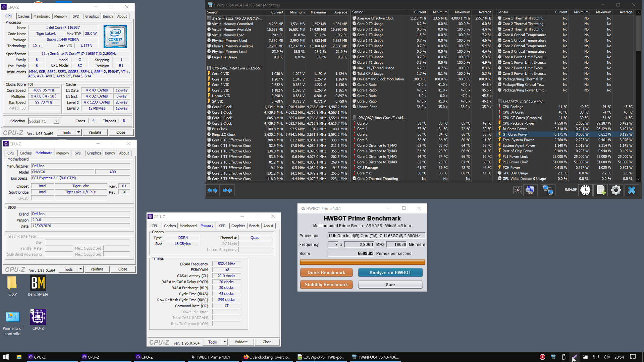The image size is (644, 362).
Task: Select GT Cores Power sensor row
Action: click(x=566, y=134)
